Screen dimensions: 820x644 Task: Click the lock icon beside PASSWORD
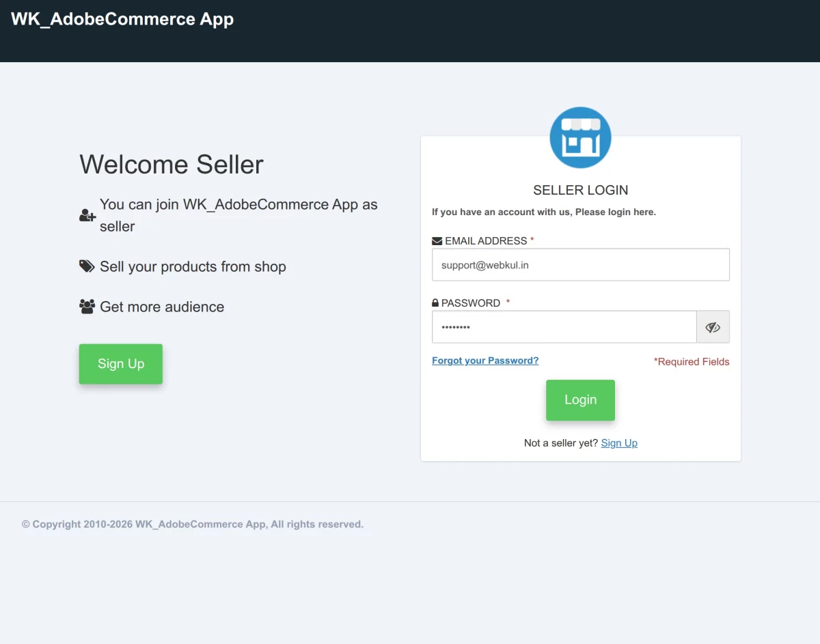435,302
